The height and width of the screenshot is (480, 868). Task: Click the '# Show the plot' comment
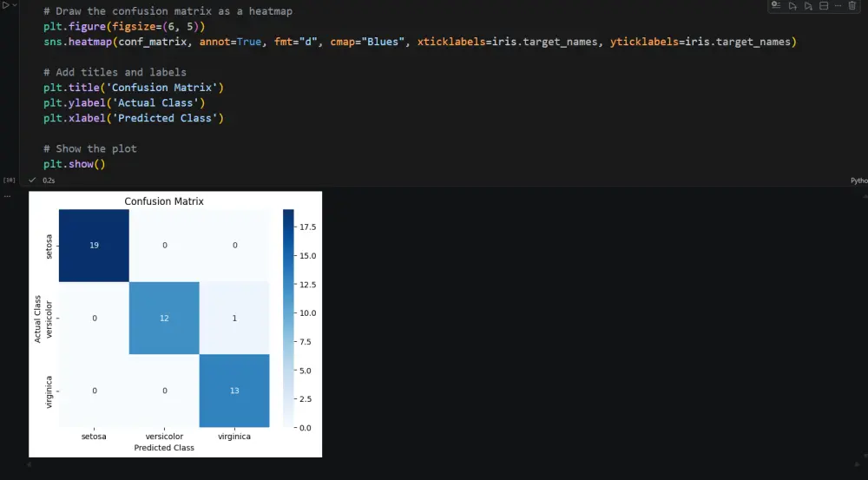point(89,148)
